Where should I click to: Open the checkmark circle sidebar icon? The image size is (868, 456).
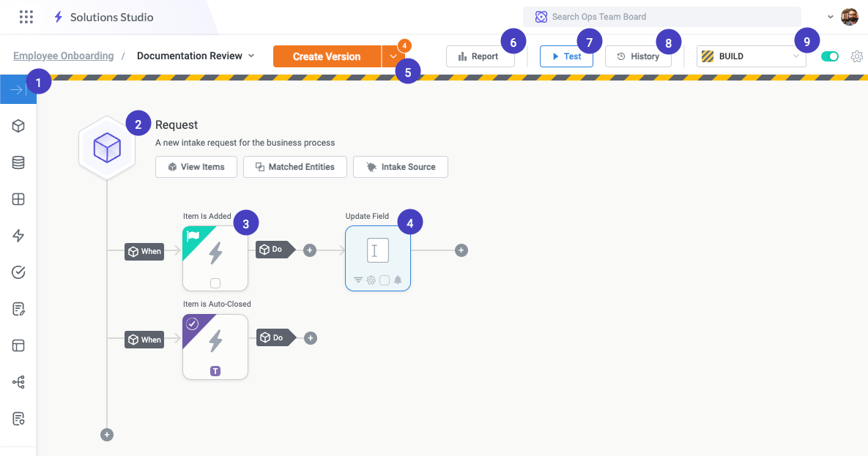19,272
